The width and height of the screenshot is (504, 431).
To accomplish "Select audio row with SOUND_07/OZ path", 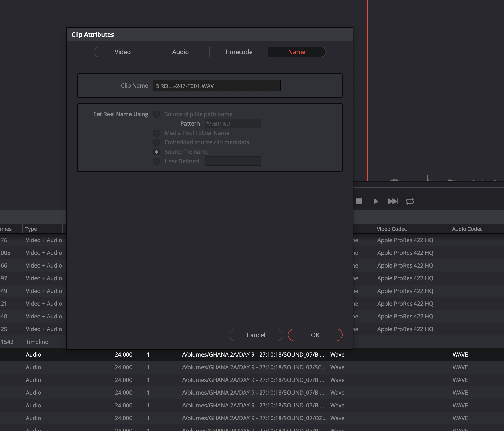I will pos(252,418).
